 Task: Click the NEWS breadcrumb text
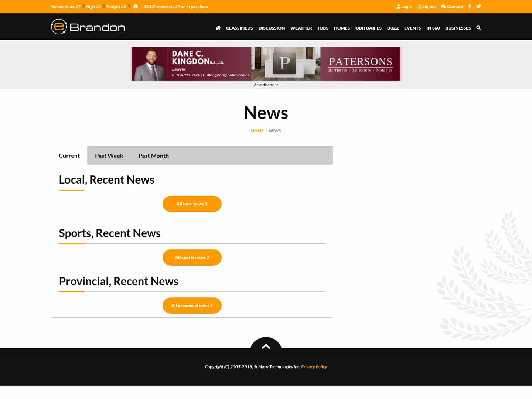(x=275, y=131)
